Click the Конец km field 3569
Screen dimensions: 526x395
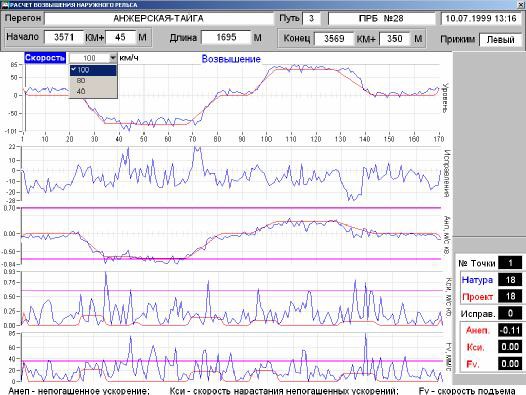[334, 38]
